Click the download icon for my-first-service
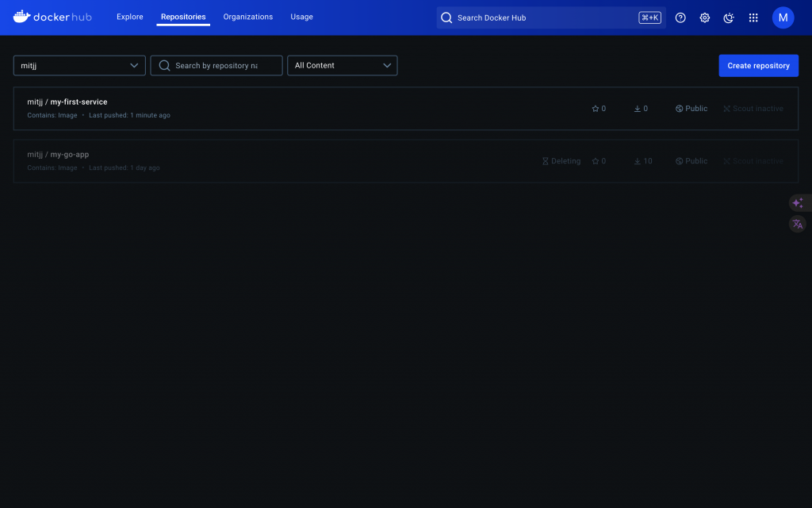This screenshot has height=508, width=812. click(x=637, y=108)
